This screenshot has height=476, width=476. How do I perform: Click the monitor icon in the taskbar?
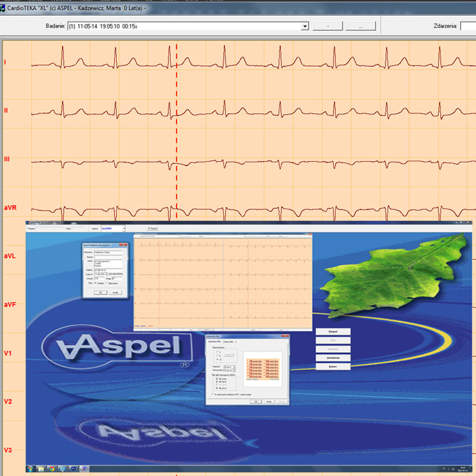[x=62, y=469]
